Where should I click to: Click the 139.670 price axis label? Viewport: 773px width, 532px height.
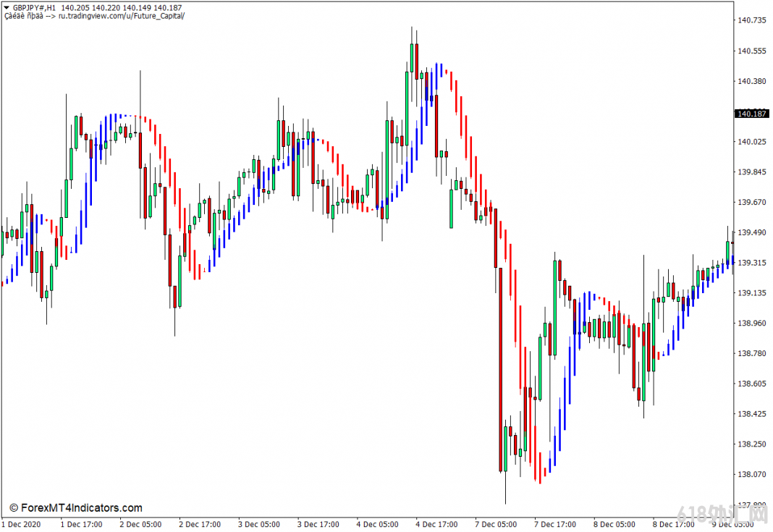click(x=752, y=202)
